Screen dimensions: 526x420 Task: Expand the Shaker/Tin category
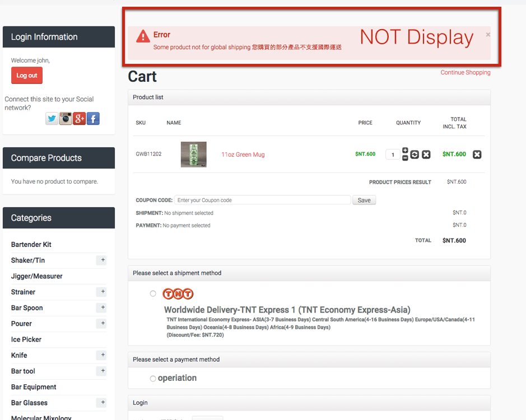tap(101, 260)
